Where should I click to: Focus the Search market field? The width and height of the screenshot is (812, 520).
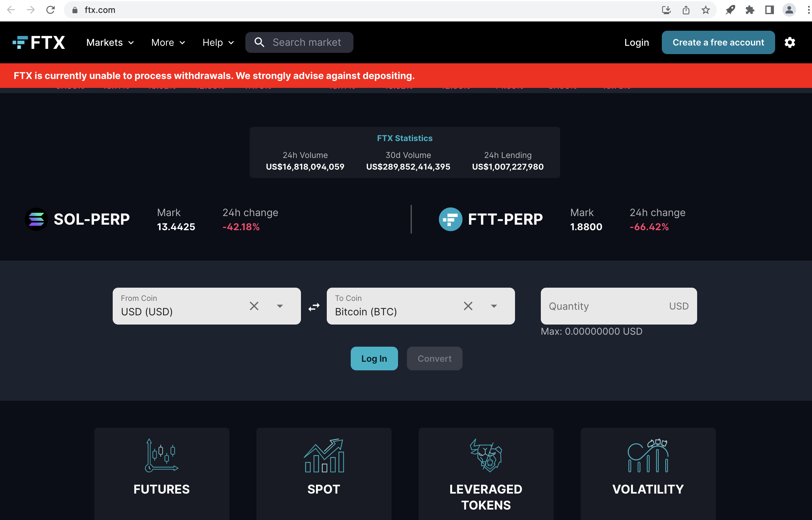tap(299, 42)
